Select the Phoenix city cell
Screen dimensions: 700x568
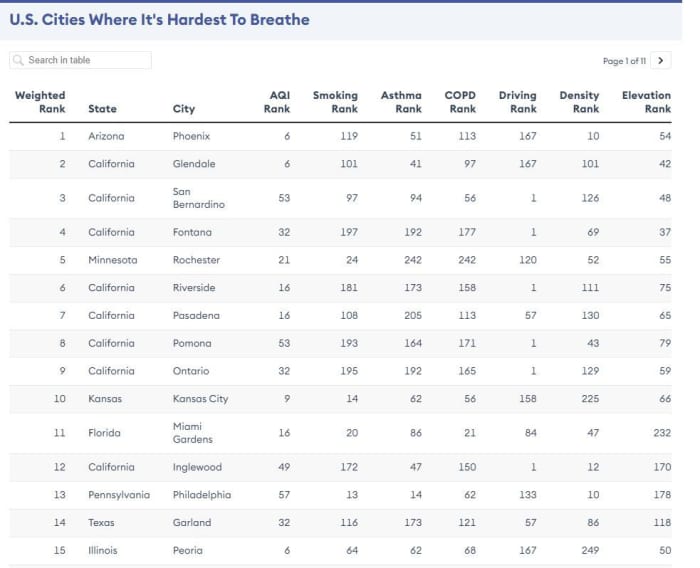[x=192, y=136]
